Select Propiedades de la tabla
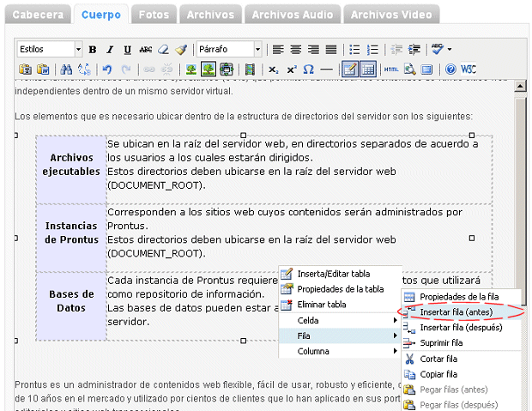 340,289
